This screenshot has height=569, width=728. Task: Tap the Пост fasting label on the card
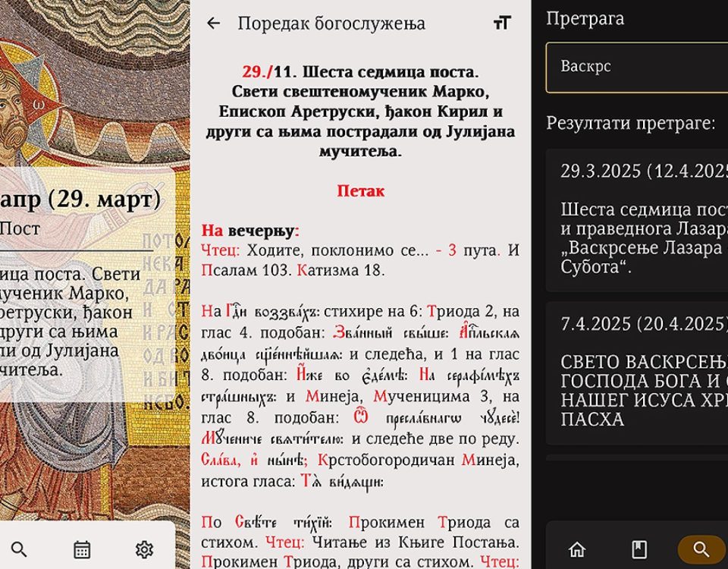pos(20,228)
